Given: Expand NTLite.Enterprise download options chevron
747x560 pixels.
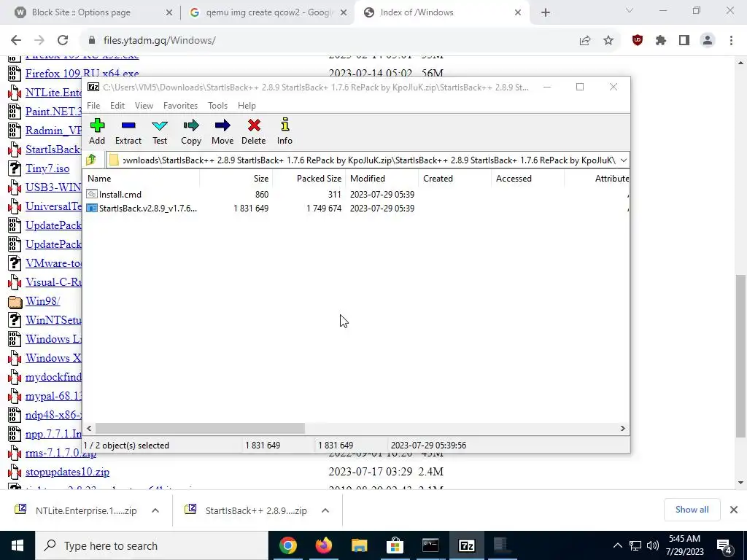Looking at the screenshot, I should click(x=155, y=510).
